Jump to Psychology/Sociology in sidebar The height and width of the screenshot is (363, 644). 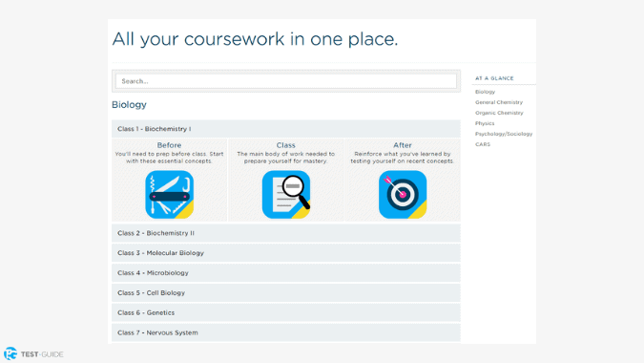504,134
